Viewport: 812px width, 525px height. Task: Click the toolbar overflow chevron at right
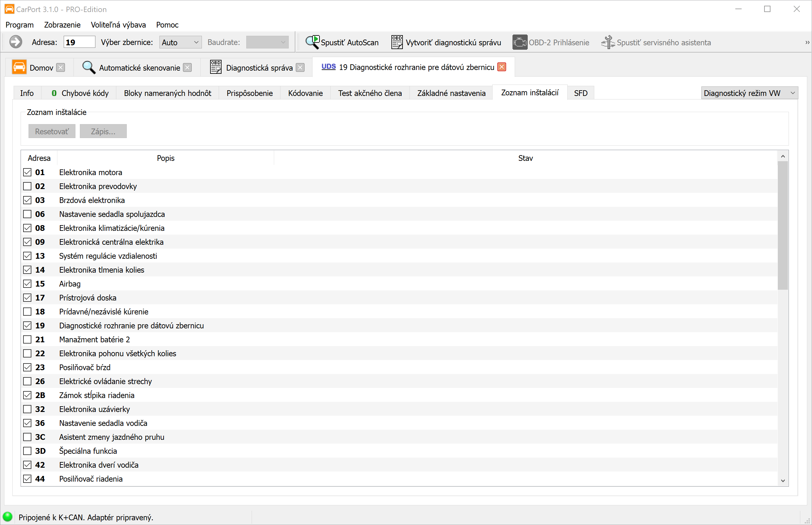[x=807, y=42]
